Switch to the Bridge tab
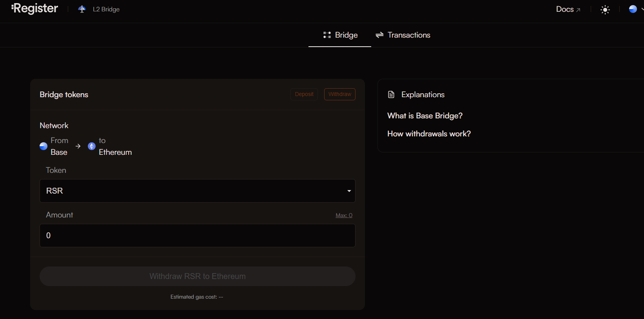 (340, 35)
